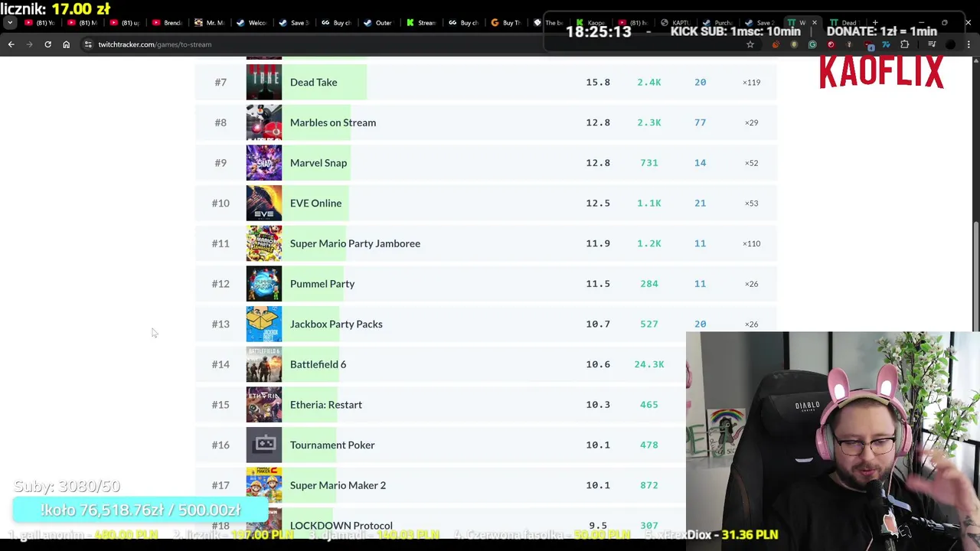Click the Etheria: Restart thumbnail
Viewport: 980px width, 551px height.
coord(264,405)
